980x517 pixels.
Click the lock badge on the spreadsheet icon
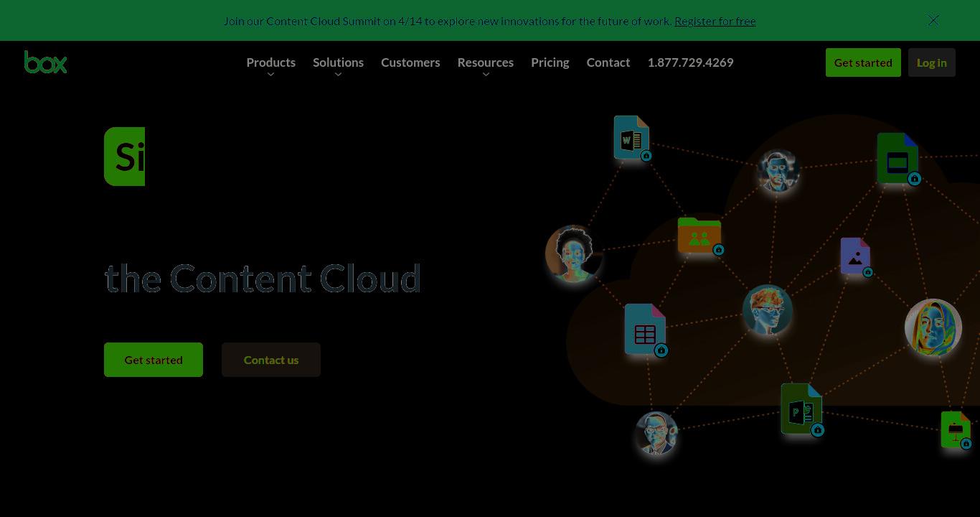pos(661,350)
